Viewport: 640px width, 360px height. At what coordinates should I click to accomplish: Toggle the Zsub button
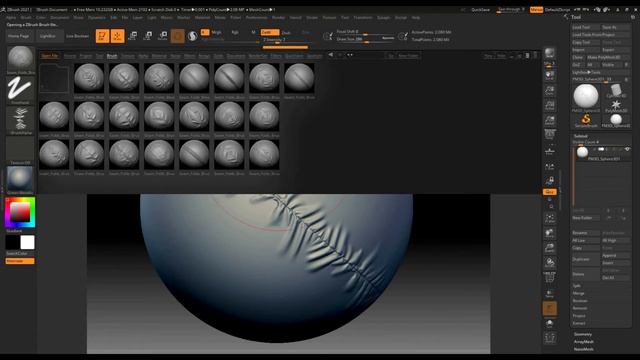pyautogui.click(x=287, y=32)
